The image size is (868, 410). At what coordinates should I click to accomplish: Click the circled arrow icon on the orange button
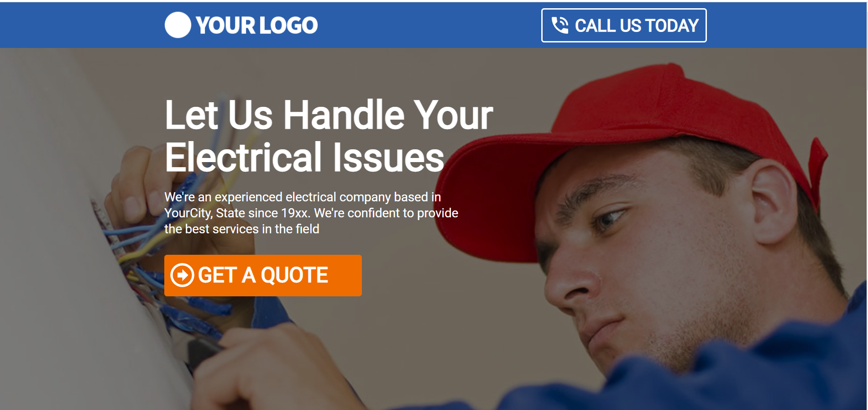tap(182, 275)
